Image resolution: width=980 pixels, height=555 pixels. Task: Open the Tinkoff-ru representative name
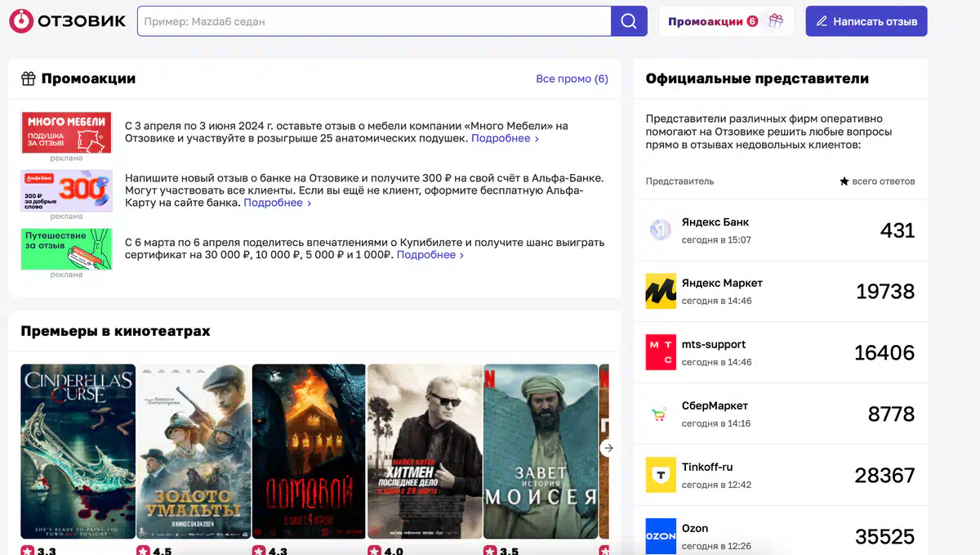(707, 467)
